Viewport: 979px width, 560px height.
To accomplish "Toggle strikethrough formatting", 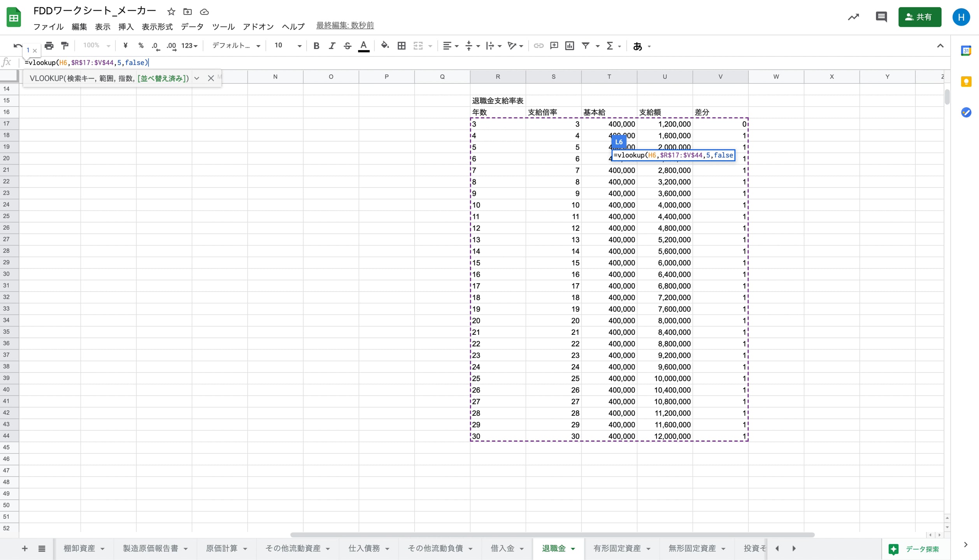I will 347,45.
